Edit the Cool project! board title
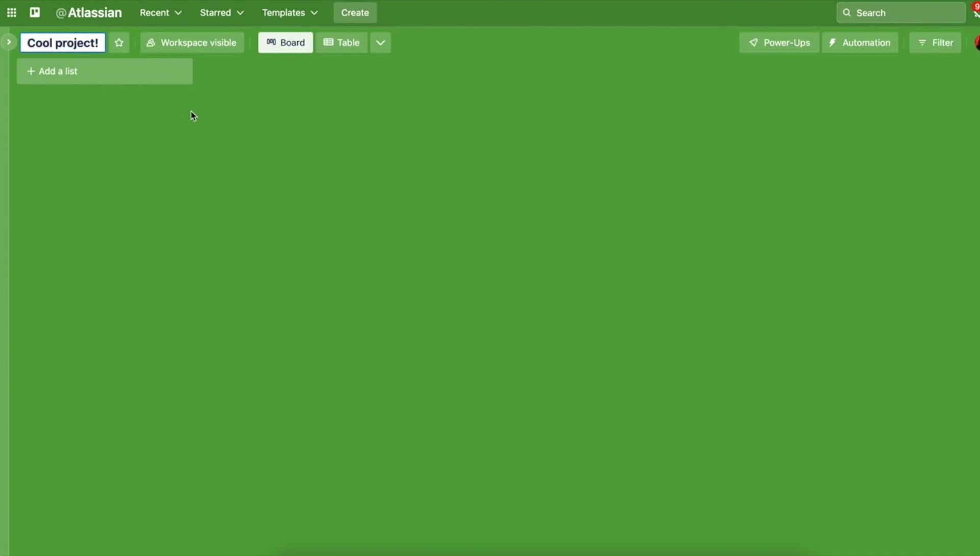980x556 pixels. pyautogui.click(x=63, y=43)
